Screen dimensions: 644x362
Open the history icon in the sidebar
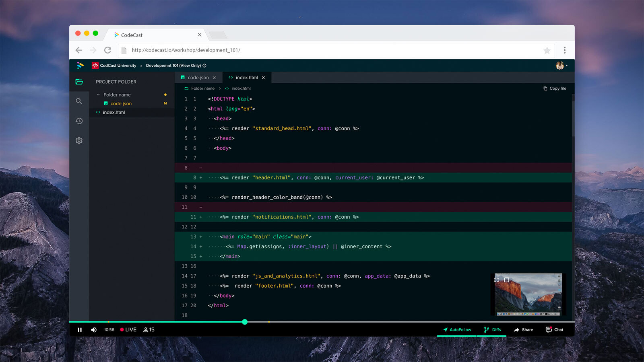tap(79, 121)
